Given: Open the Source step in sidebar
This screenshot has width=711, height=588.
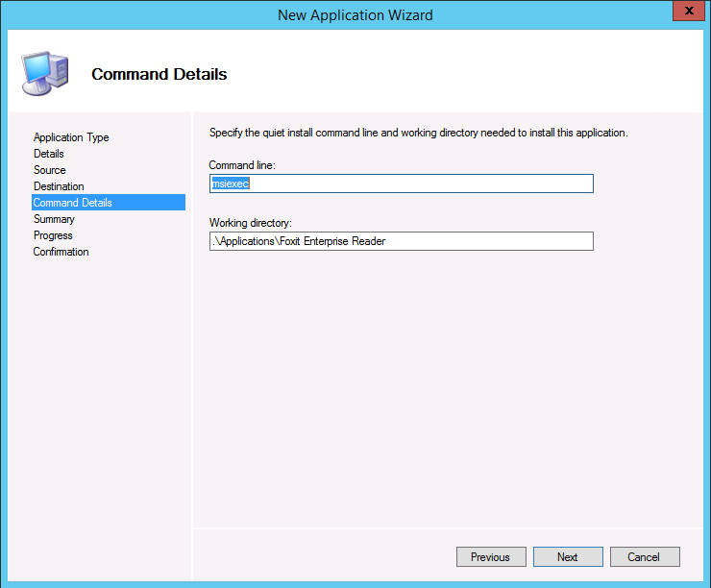Looking at the screenshot, I should 50,170.
